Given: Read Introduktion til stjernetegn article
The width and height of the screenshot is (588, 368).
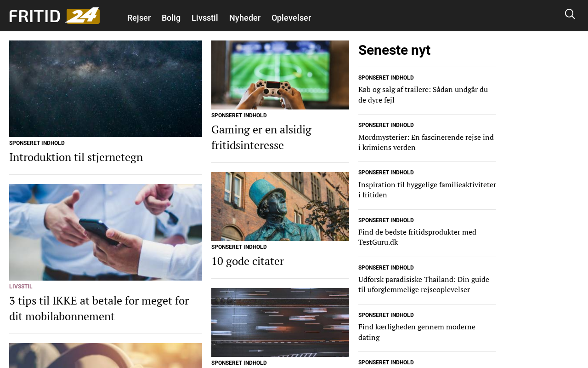Looking at the screenshot, I should [76, 157].
